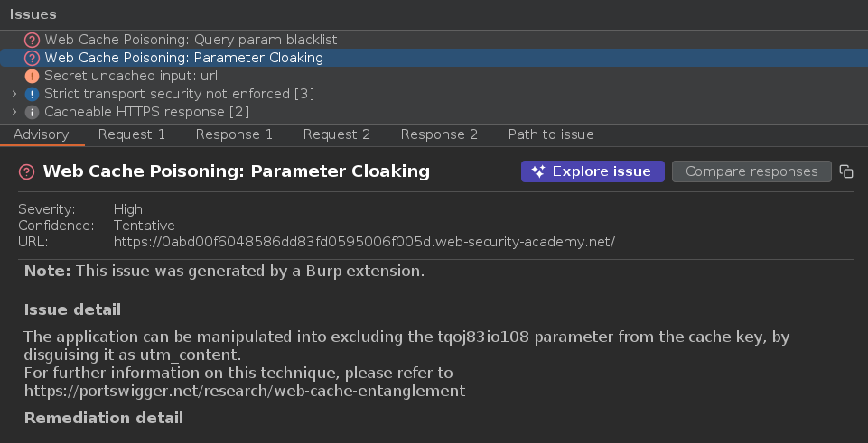Switch to the Response 1 tab
The image size is (868, 443).
coord(234,134)
